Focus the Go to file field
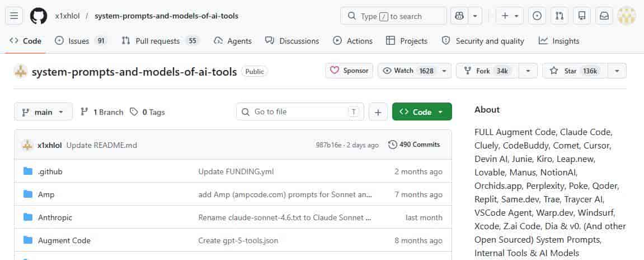 click(x=300, y=112)
